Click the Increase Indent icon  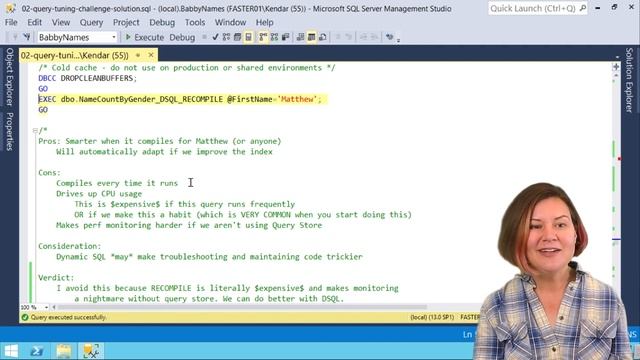374,37
